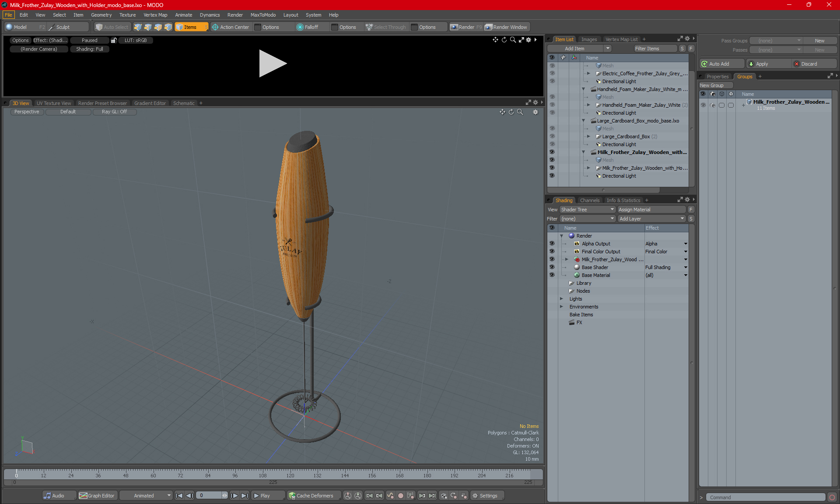Expand the Environments section in shader tree
Screen dimensions: 840x504
click(561, 307)
